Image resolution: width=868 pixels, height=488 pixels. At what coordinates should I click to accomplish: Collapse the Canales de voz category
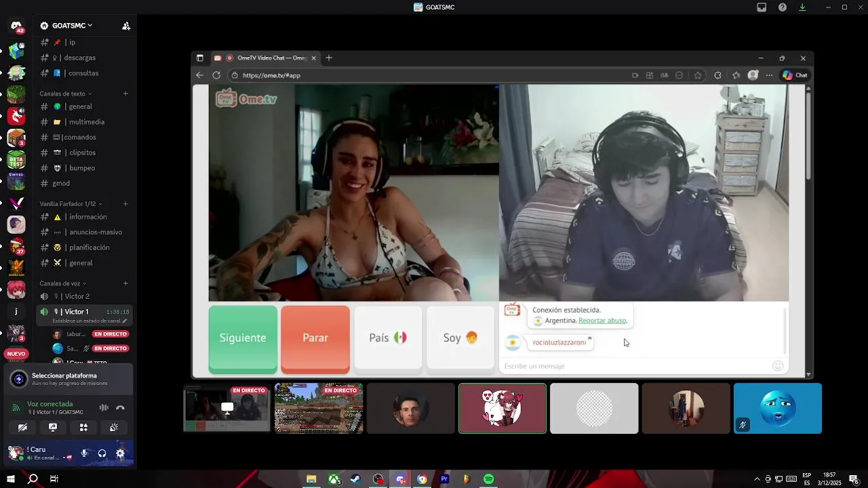pos(62,283)
